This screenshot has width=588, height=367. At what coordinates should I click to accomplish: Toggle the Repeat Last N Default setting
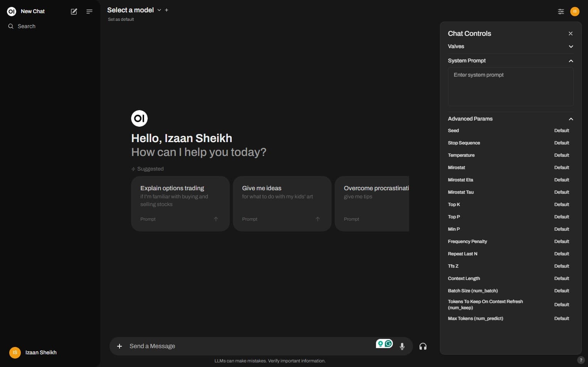coord(562,254)
